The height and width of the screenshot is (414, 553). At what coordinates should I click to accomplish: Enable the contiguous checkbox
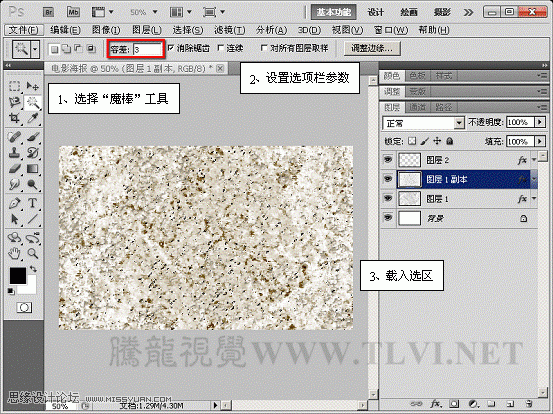click(221, 48)
